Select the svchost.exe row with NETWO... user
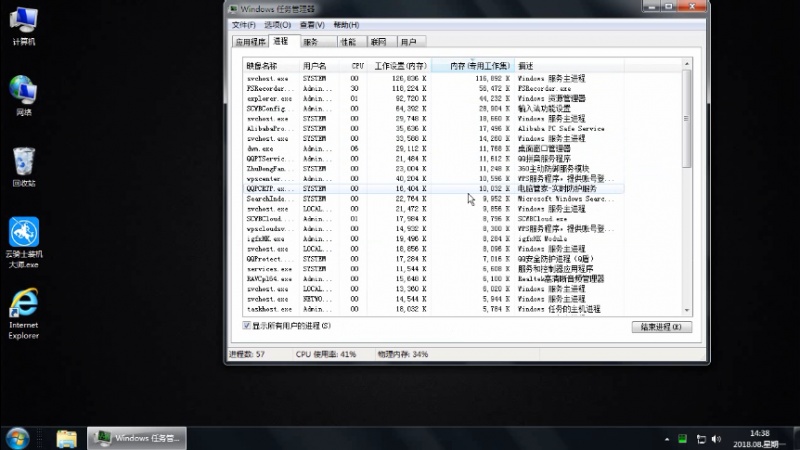The height and width of the screenshot is (450, 800). click(x=433, y=299)
